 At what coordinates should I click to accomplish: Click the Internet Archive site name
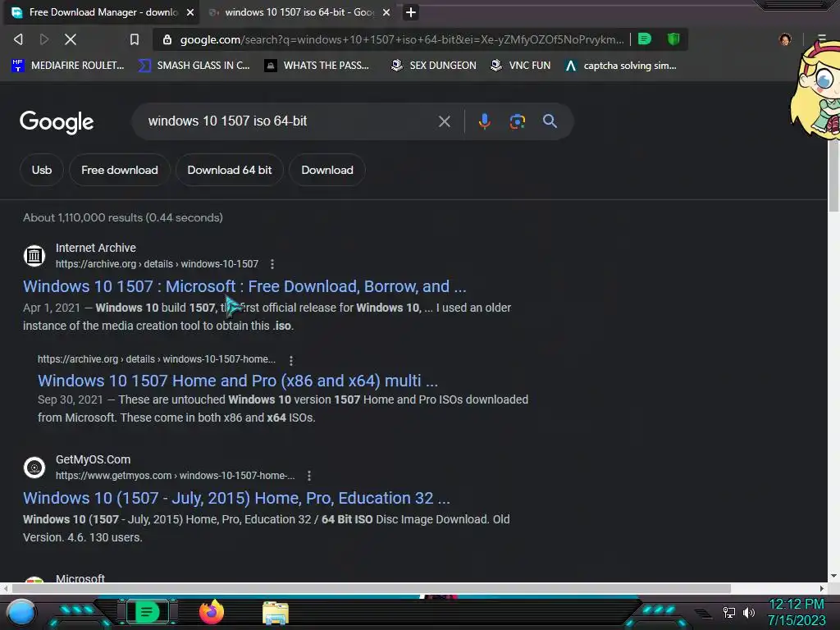[96, 248]
